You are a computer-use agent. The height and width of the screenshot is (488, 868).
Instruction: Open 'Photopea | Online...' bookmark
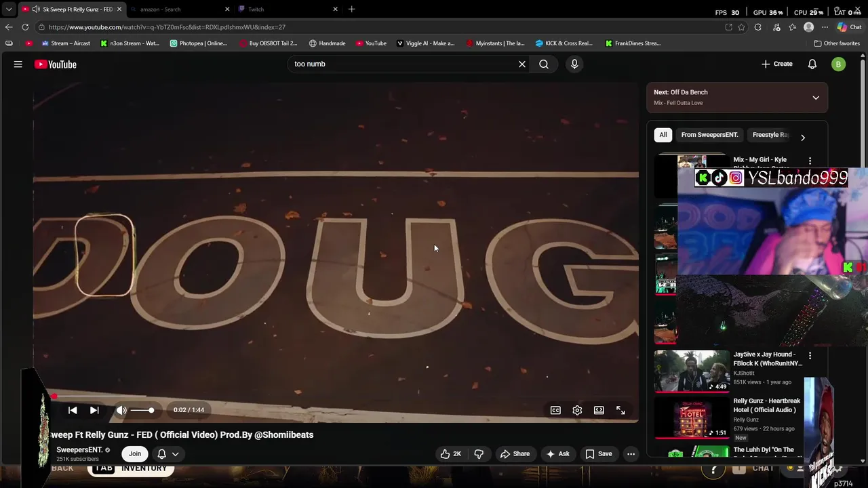pos(199,43)
